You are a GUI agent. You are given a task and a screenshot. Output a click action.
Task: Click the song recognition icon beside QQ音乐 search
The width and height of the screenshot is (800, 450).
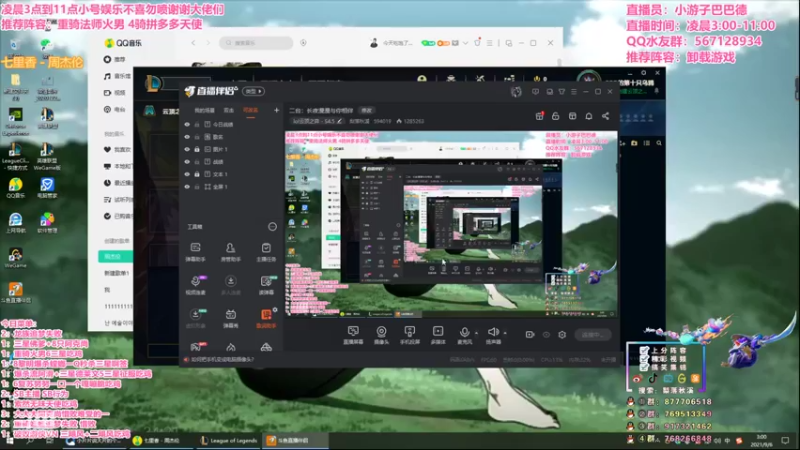pyautogui.click(x=304, y=43)
